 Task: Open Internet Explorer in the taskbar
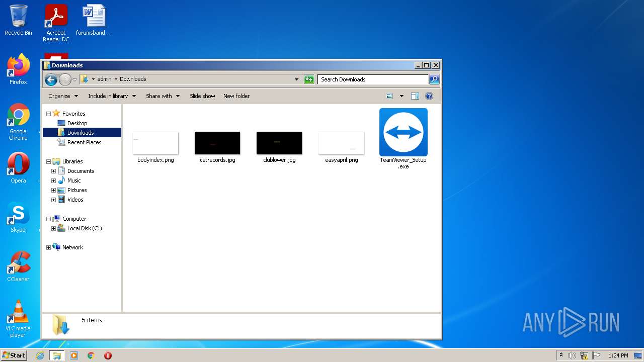click(x=40, y=355)
